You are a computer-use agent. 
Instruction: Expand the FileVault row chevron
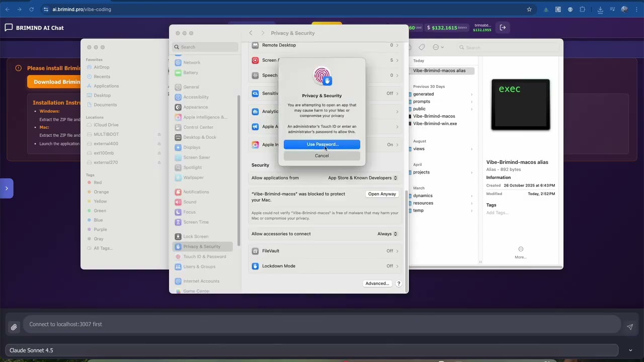[x=397, y=251]
